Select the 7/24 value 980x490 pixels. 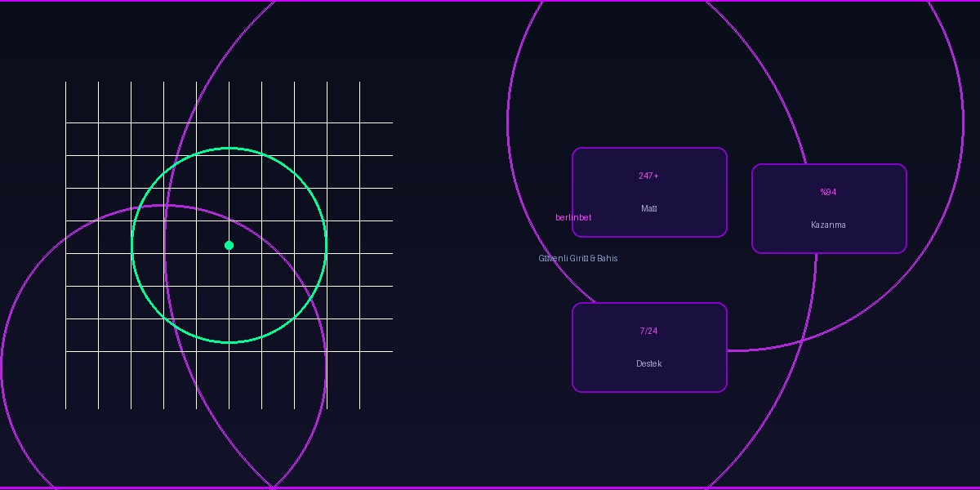click(648, 331)
